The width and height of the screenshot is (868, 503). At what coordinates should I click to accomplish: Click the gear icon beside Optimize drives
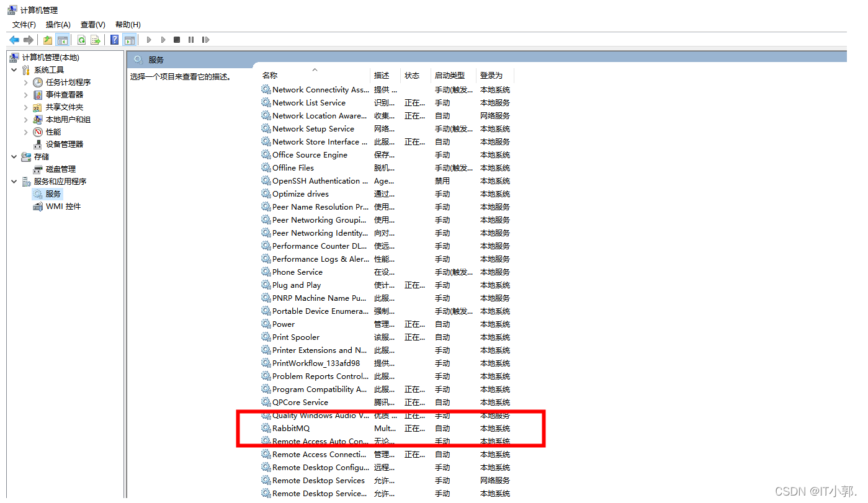click(266, 194)
